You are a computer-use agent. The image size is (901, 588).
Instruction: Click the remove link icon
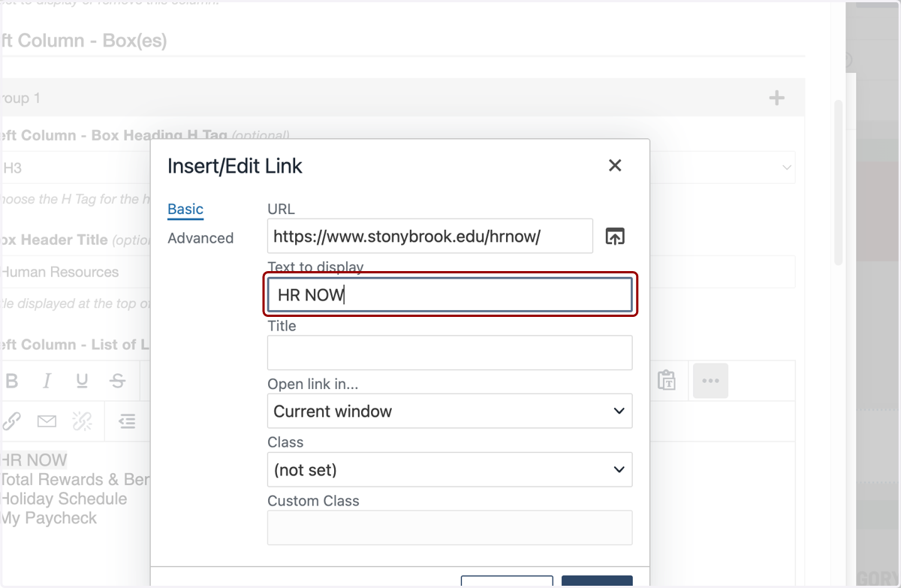pyautogui.click(x=82, y=421)
